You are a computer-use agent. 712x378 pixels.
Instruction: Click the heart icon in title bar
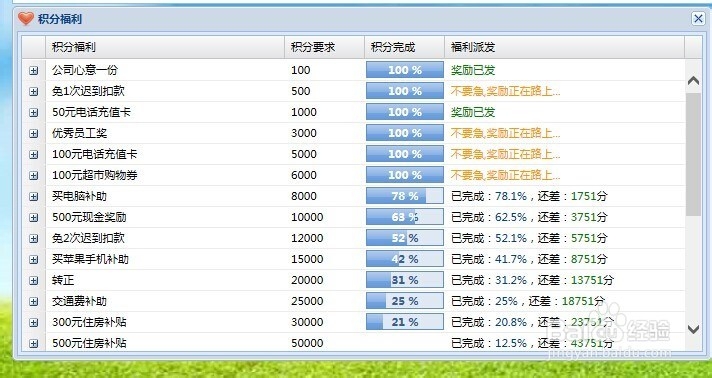[x=26, y=19]
